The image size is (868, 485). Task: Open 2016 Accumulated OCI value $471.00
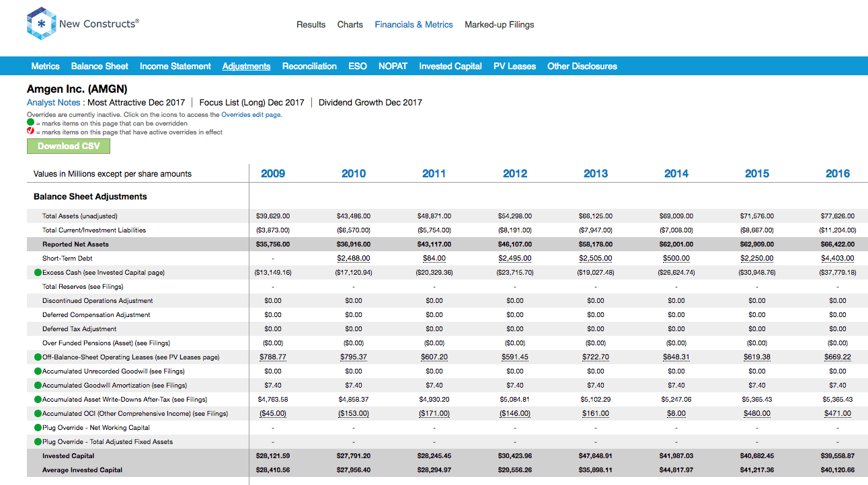(838, 414)
